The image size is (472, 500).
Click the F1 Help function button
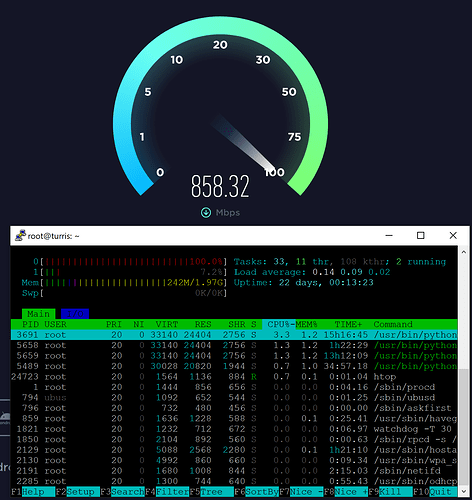click(x=33, y=492)
